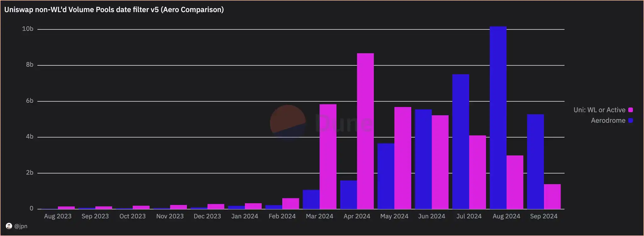
Task: Click the pink Uni legend color swatch
Action: point(630,110)
